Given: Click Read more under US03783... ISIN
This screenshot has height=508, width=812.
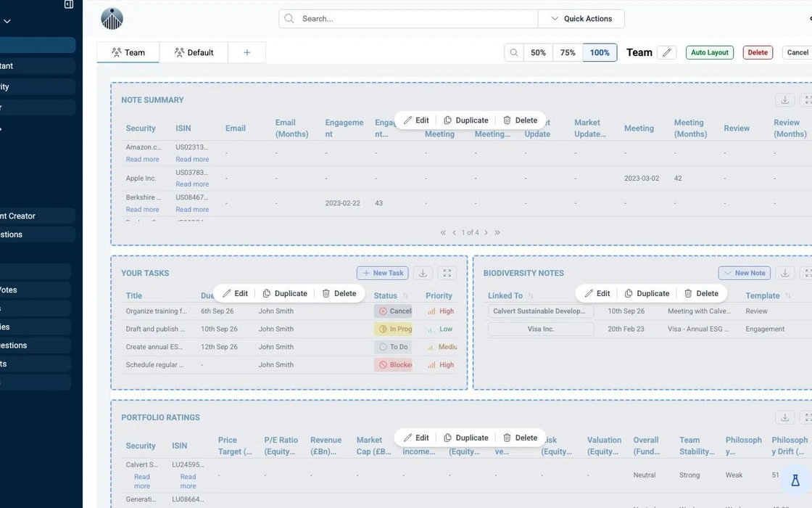Looking at the screenshot, I should pos(192,184).
